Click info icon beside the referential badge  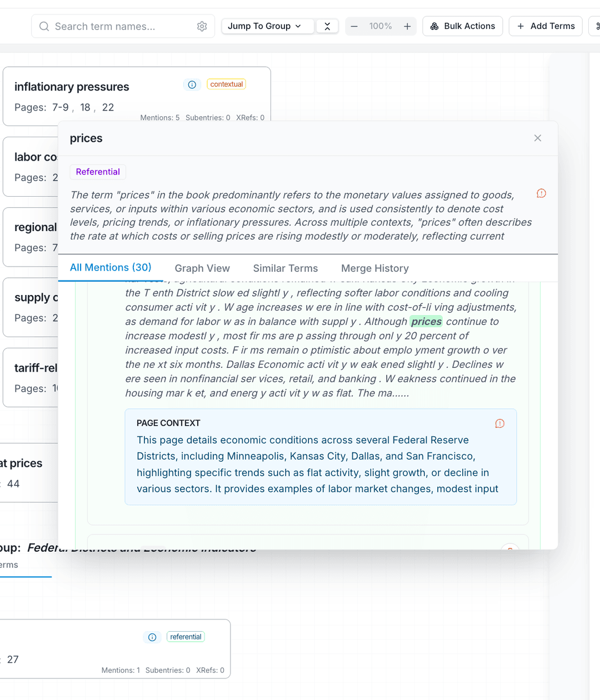click(152, 637)
